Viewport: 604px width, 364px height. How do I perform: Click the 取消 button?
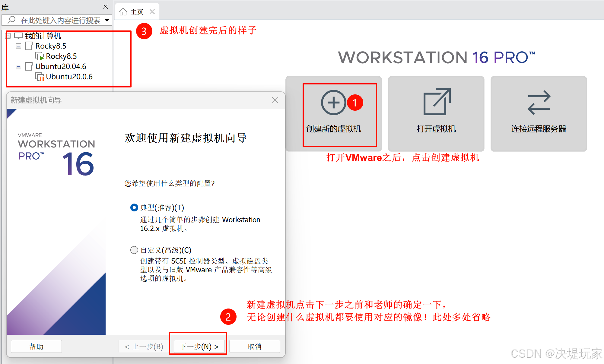click(254, 347)
